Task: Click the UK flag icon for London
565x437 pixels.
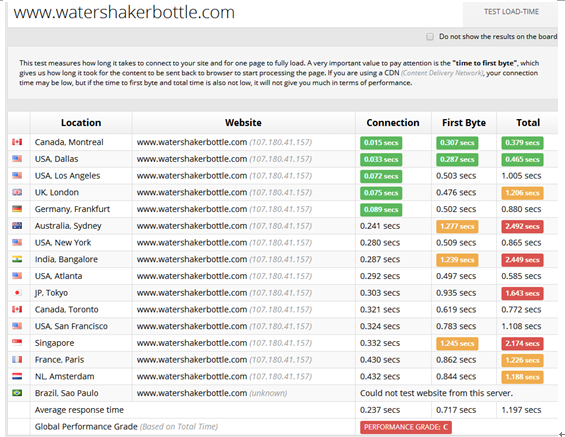Action: point(17,192)
